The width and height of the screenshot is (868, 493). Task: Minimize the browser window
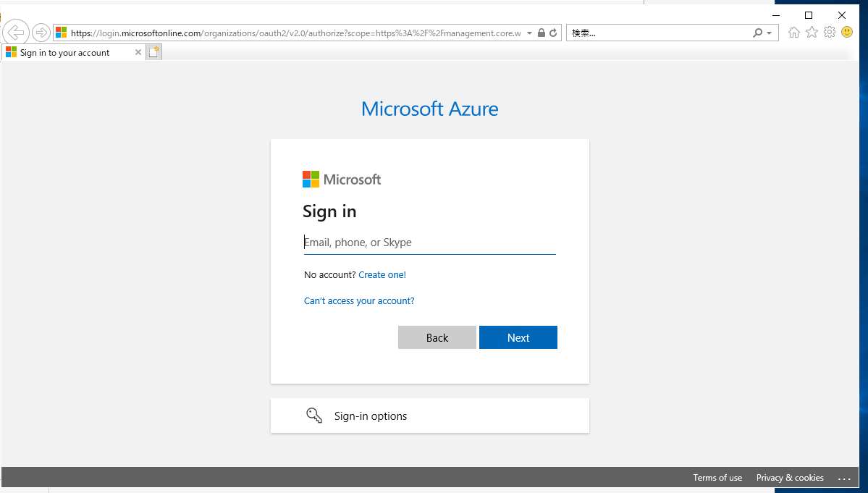tap(776, 15)
